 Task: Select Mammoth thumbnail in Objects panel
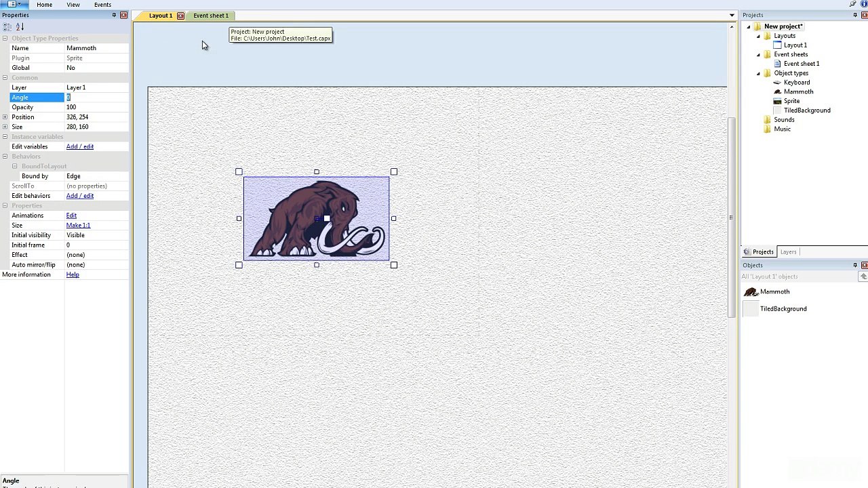coord(751,291)
